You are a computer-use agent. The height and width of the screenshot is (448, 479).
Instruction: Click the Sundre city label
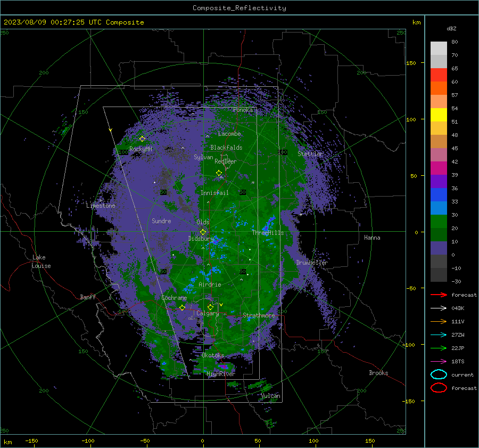tap(161, 221)
